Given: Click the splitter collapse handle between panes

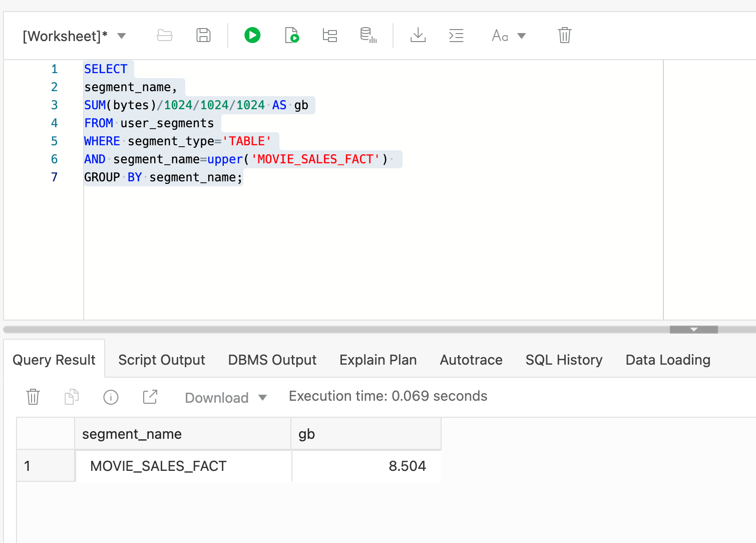Looking at the screenshot, I should pyautogui.click(x=693, y=330).
